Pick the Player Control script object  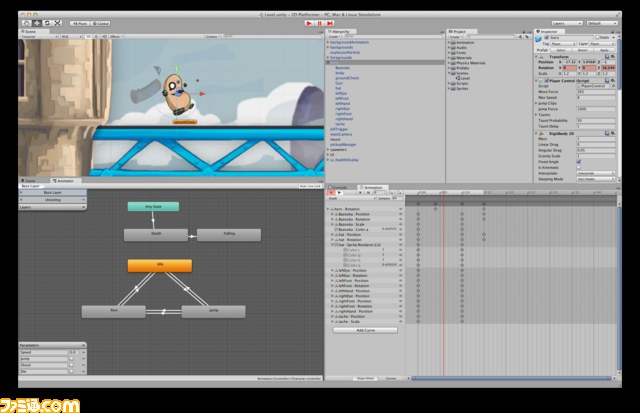613,86
